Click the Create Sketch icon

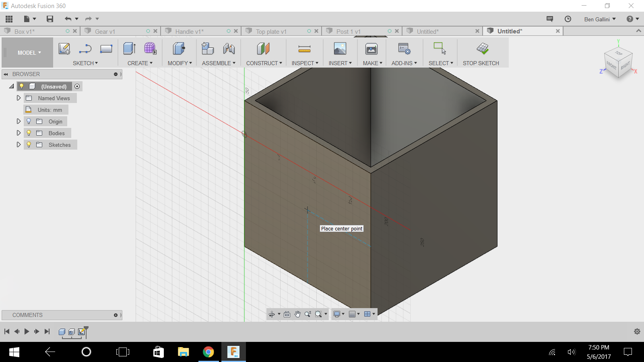[64, 49]
